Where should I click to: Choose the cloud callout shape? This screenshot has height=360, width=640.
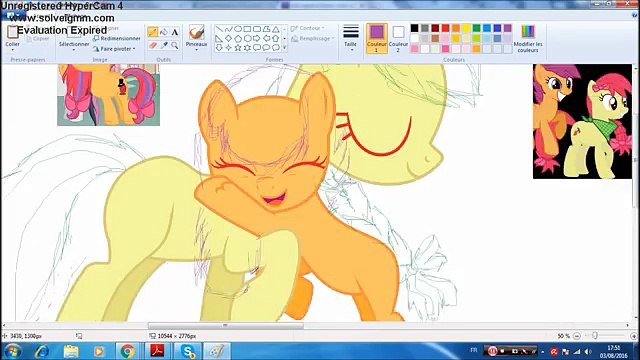[x=276, y=48]
